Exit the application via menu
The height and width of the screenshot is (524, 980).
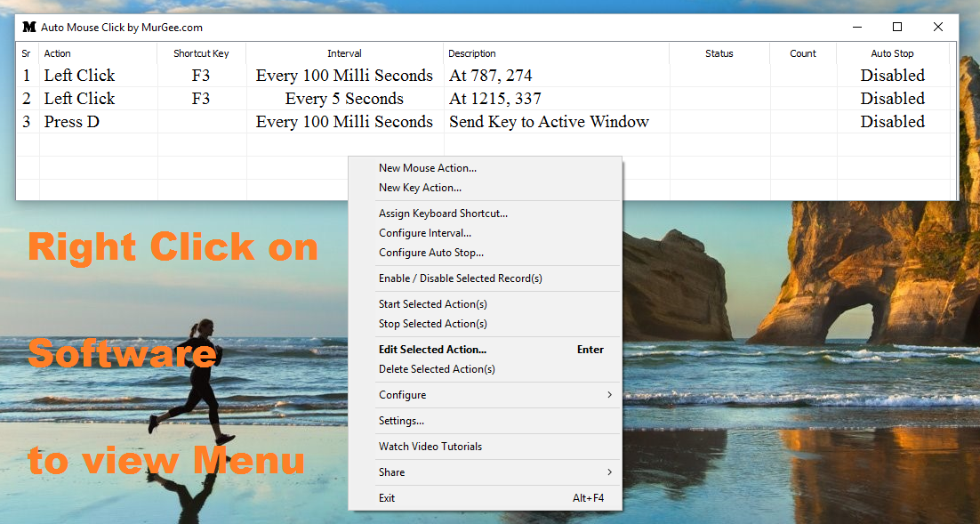(x=386, y=498)
